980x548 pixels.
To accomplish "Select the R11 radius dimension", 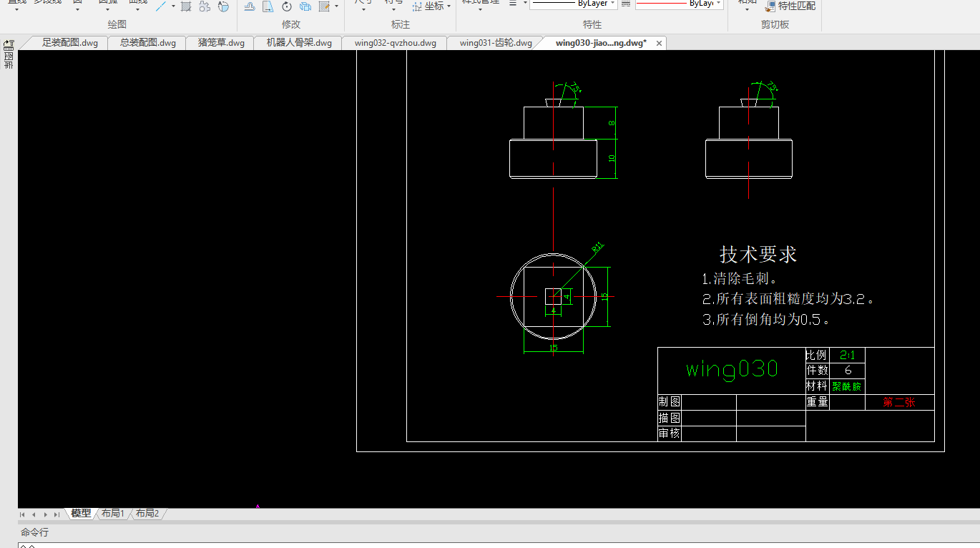I will [x=598, y=248].
